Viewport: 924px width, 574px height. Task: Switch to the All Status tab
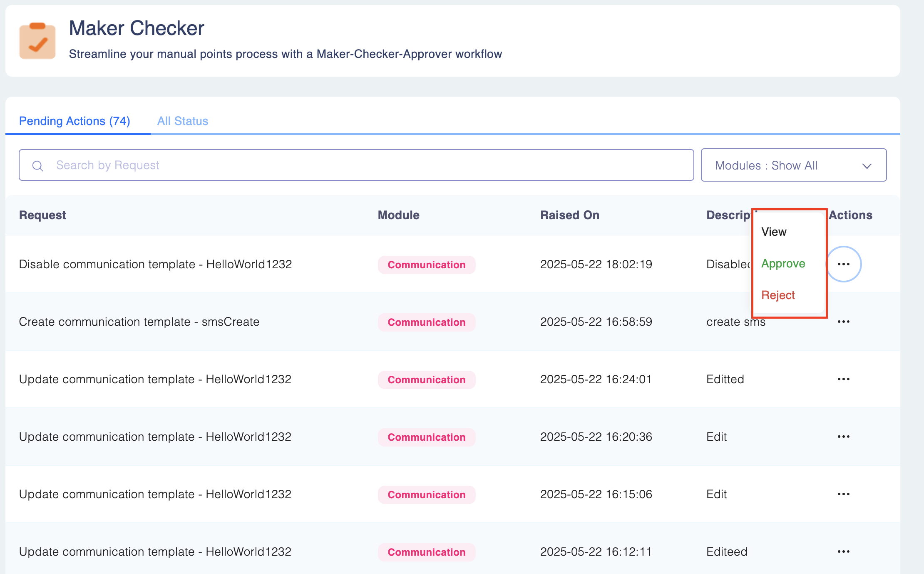182,121
